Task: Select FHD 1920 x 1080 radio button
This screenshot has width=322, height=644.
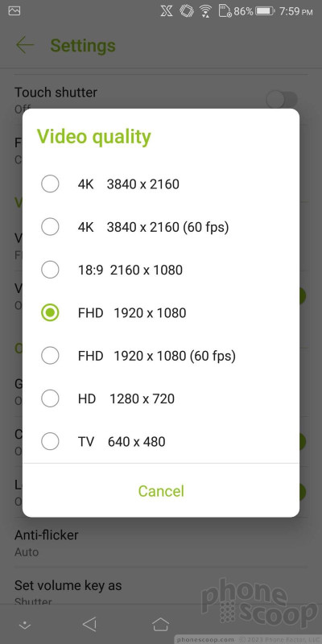Action: point(160,313)
